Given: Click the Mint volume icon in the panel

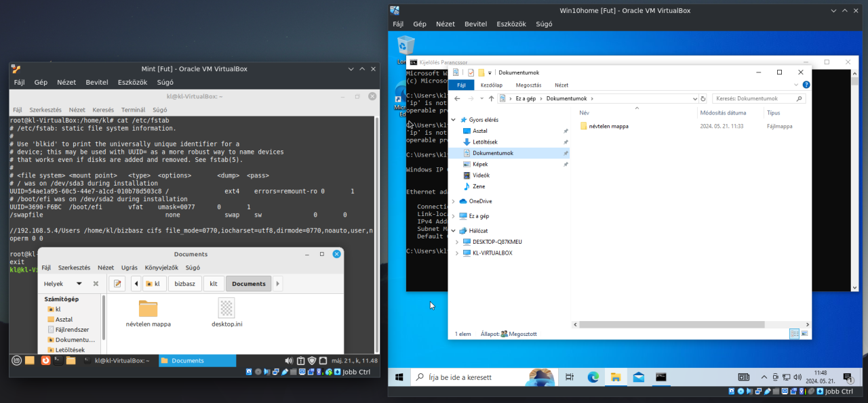Looking at the screenshot, I should (x=289, y=360).
